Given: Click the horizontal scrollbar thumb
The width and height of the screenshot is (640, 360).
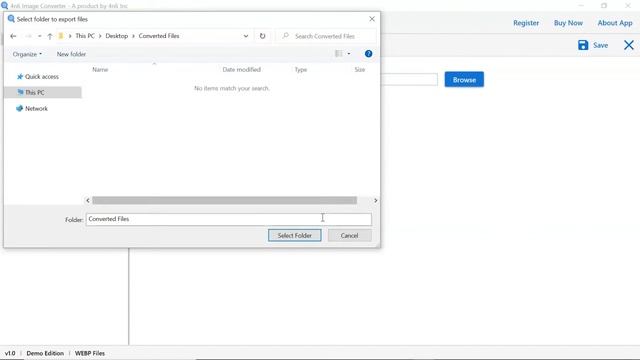Looking at the screenshot, I should click(224, 200).
